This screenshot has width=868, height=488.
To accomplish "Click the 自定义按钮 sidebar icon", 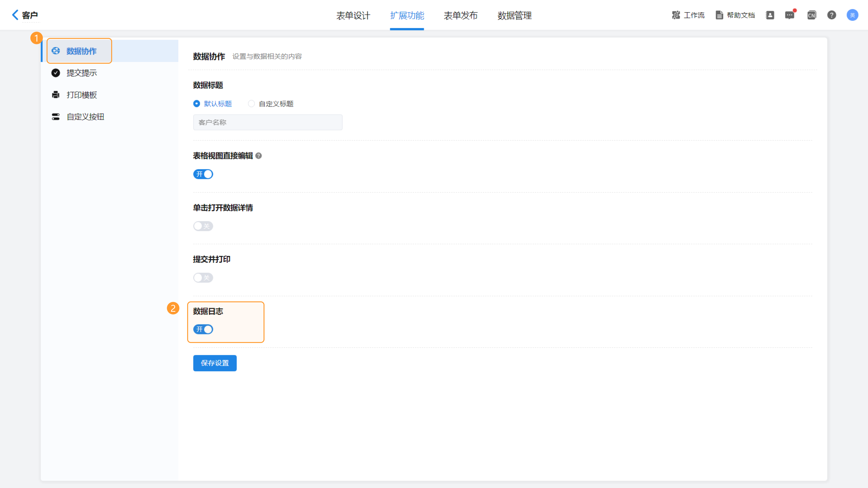I will (x=56, y=117).
